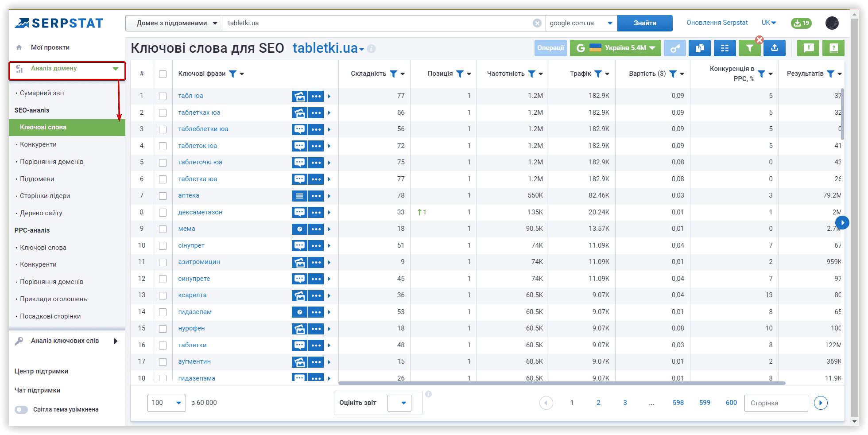
Task: Go to the next page with the arrow
Action: [x=821, y=403]
